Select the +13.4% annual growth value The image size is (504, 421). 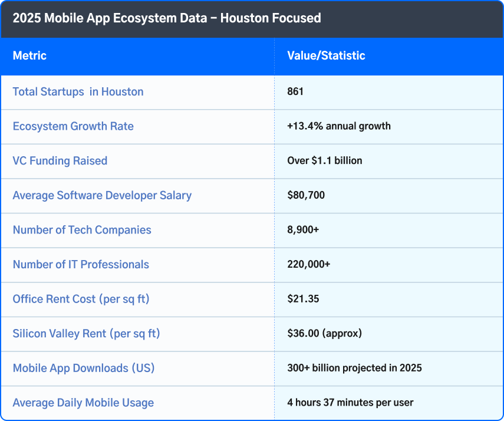coord(339,126)
